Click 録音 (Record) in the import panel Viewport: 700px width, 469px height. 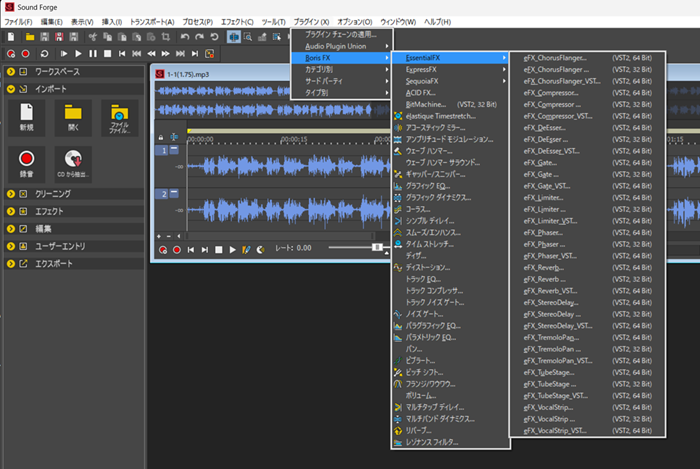[x=26, y=164]
